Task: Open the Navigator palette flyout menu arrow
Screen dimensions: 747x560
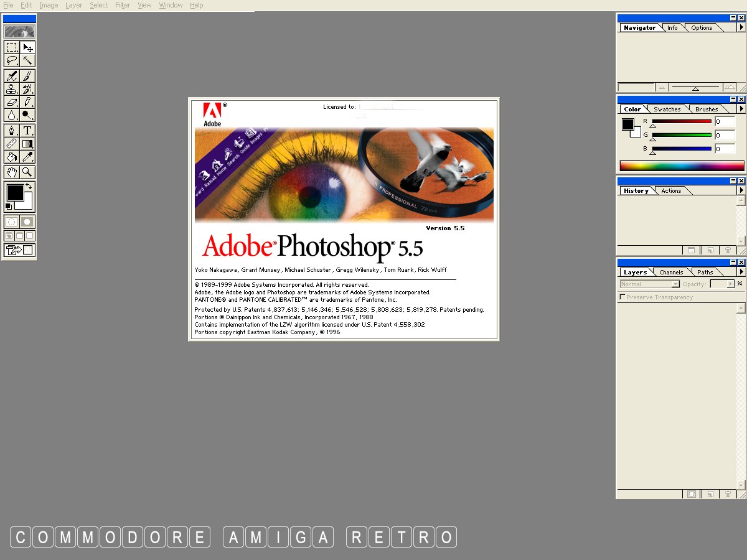Action: 741,28
